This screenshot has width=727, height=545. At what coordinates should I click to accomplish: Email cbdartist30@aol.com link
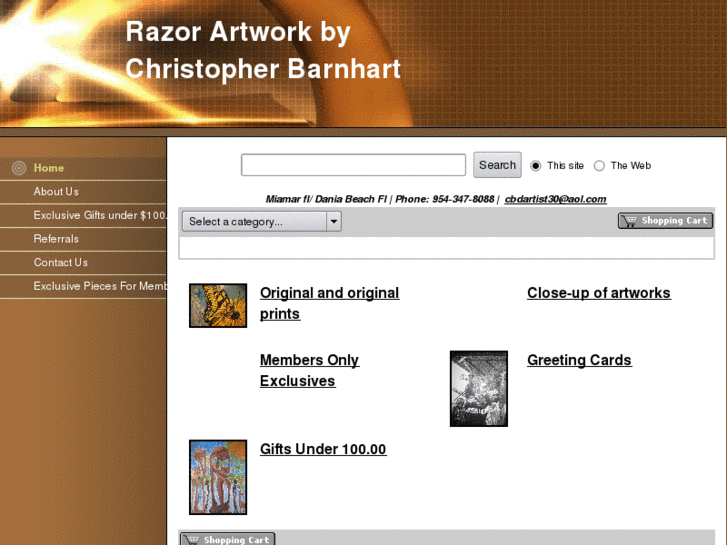pos(555,199)
